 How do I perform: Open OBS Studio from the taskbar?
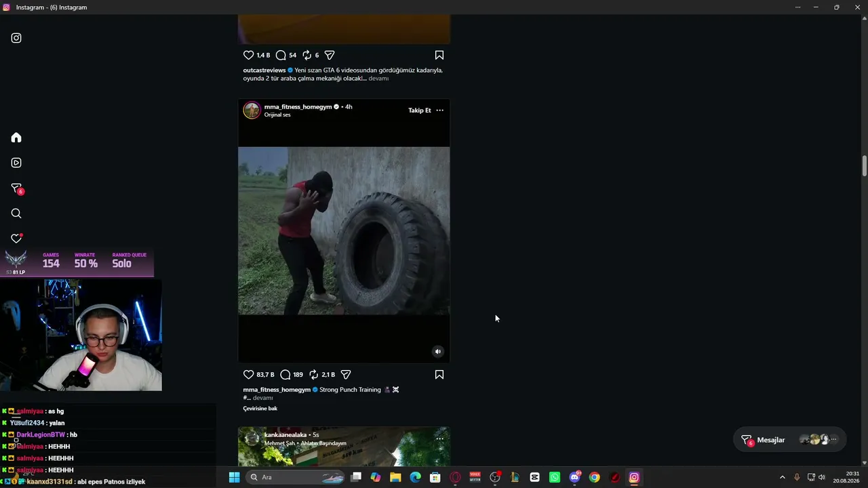(x=495, y=477)
